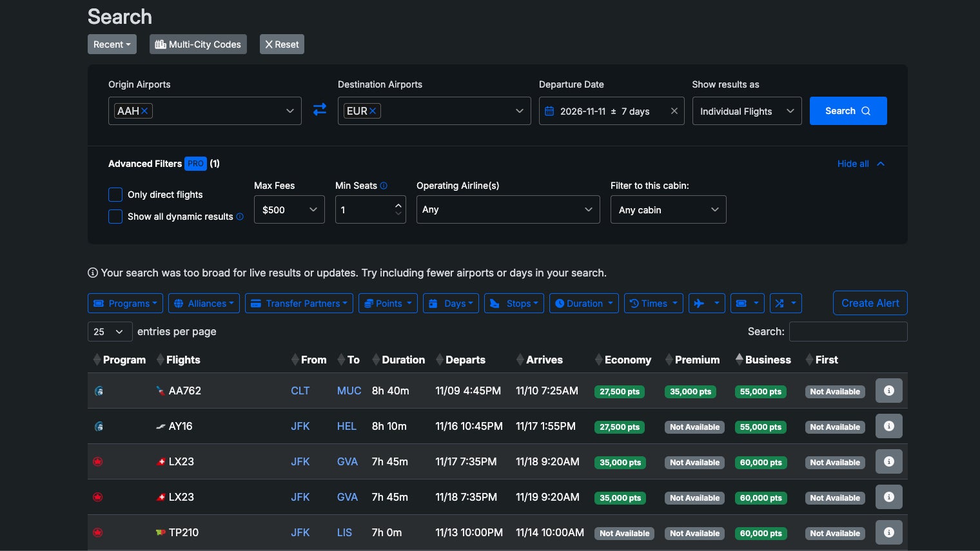
Task: Open the Show results as dropdown
Action: click(x=747, y=111)
